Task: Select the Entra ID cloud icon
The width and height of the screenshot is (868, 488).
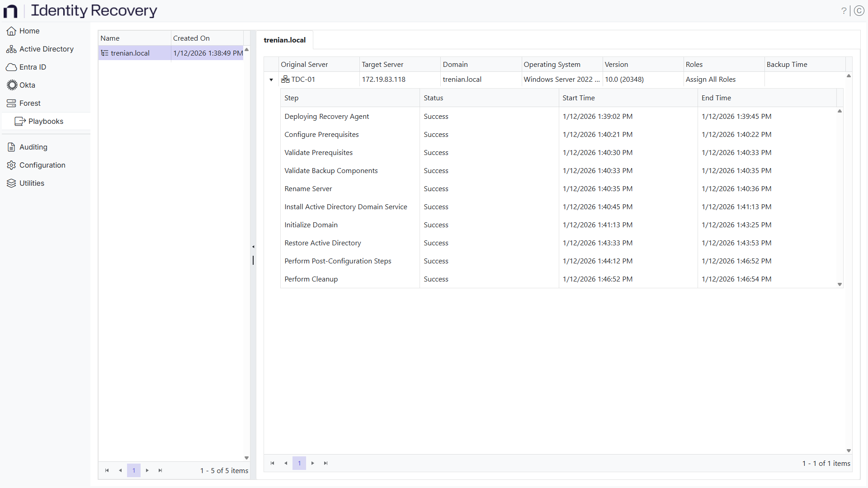Action: (x=11, y=67)
